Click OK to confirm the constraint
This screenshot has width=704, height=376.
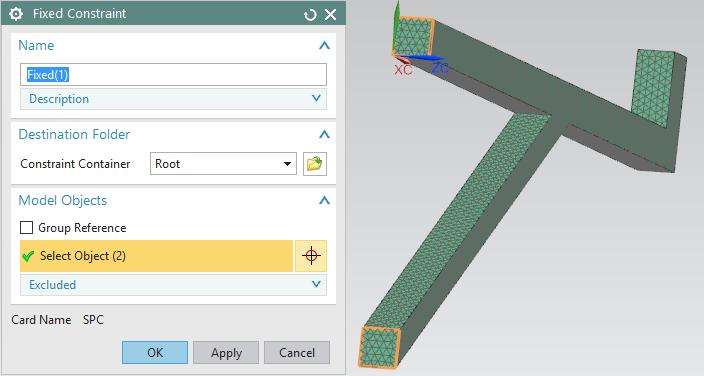(155, 353)
